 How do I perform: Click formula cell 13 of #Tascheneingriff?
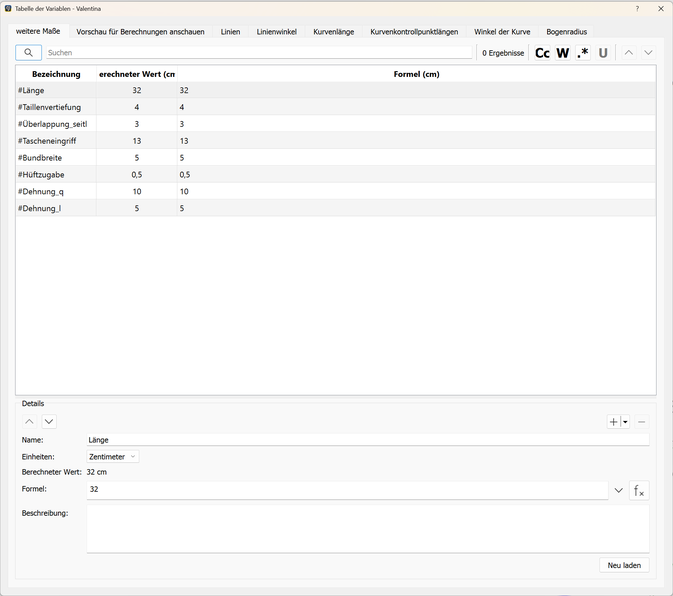(x=416, y=141)
